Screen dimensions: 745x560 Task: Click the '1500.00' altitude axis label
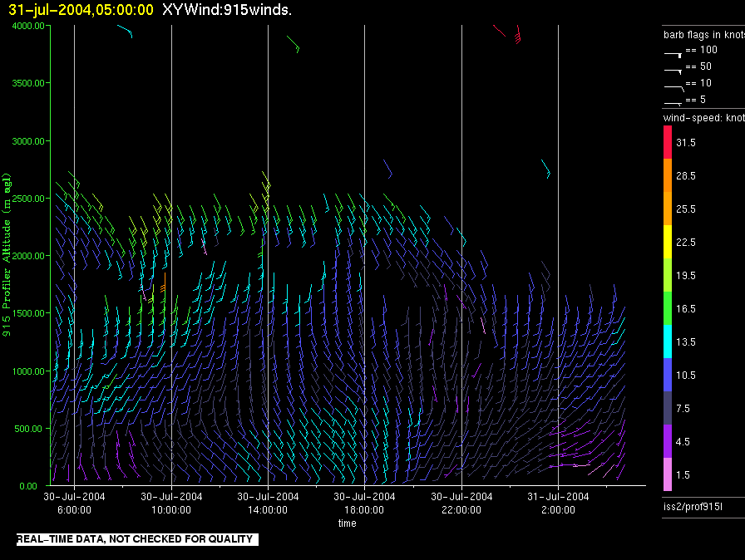[x=28, y=313]
